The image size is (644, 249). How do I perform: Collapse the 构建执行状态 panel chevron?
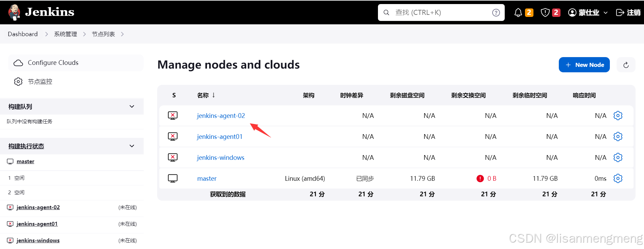(x=132, y=146)
